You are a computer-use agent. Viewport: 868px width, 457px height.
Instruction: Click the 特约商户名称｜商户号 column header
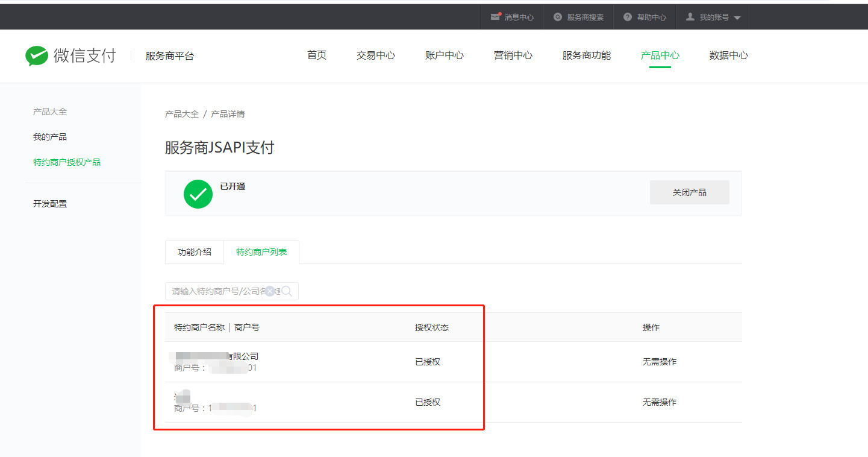(x=217, y=327)
